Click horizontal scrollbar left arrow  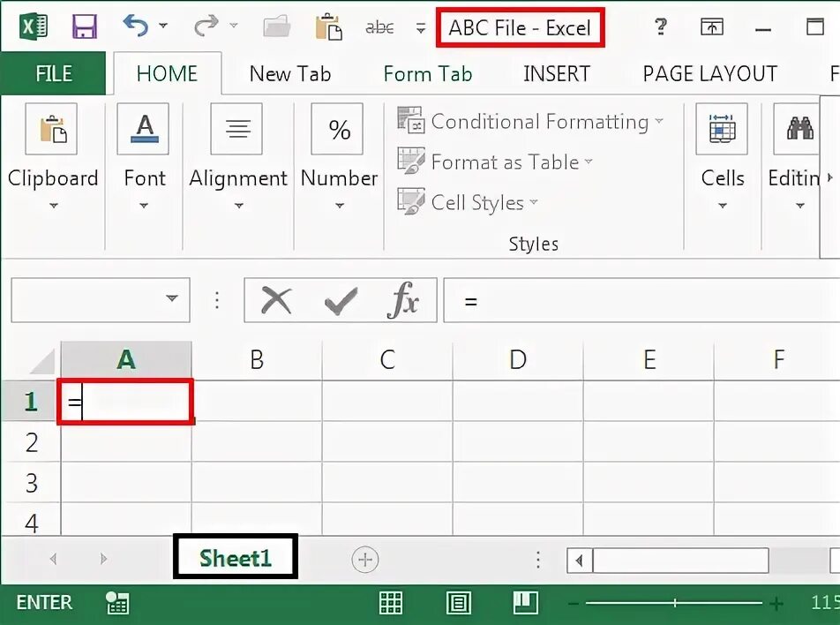(x=580, y=561)
